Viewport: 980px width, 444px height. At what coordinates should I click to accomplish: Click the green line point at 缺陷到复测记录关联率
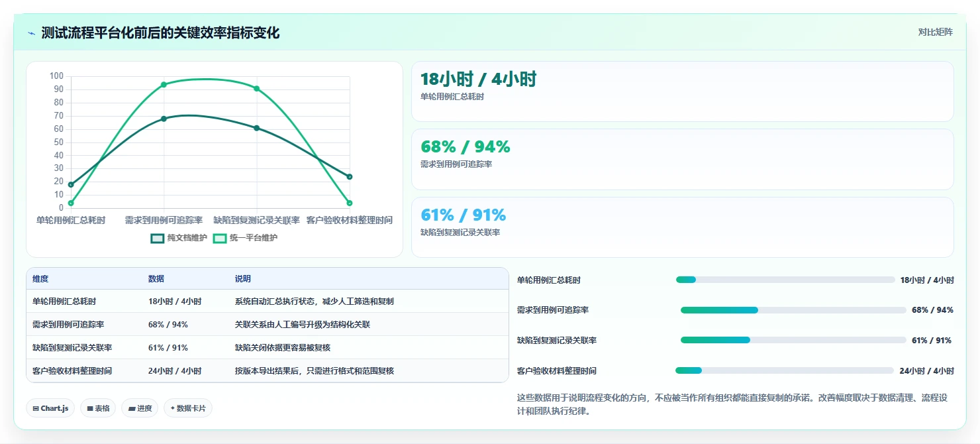tap(256, 88)
